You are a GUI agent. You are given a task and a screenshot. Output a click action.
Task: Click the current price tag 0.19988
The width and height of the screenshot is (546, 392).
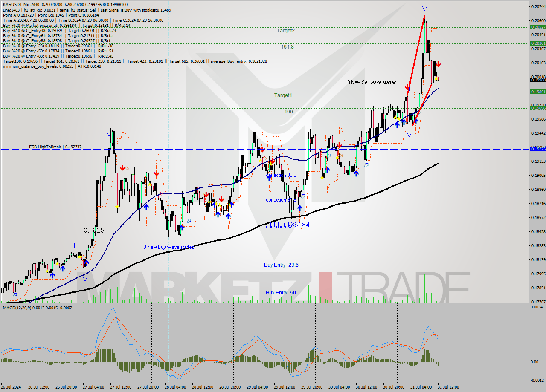(x=537, y=80)
